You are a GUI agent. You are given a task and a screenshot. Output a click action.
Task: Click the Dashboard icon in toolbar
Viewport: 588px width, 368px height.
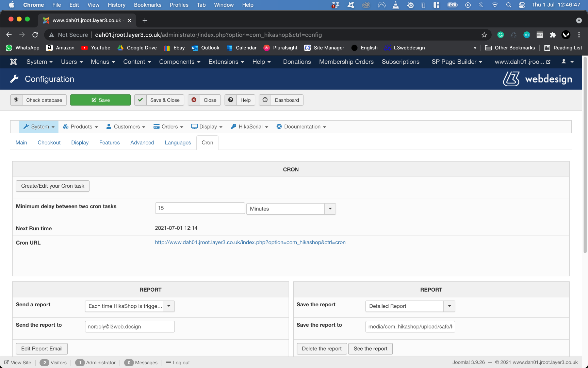pos(265,100)
